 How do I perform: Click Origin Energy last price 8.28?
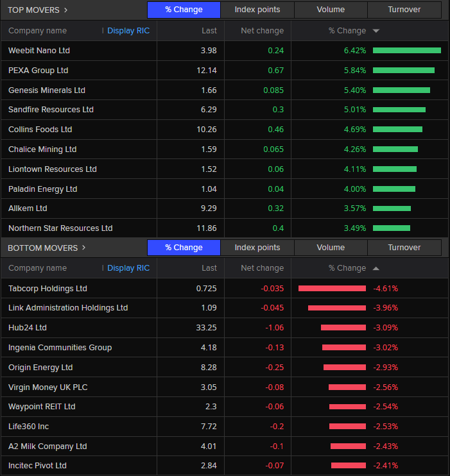click(x=209, y=368)
